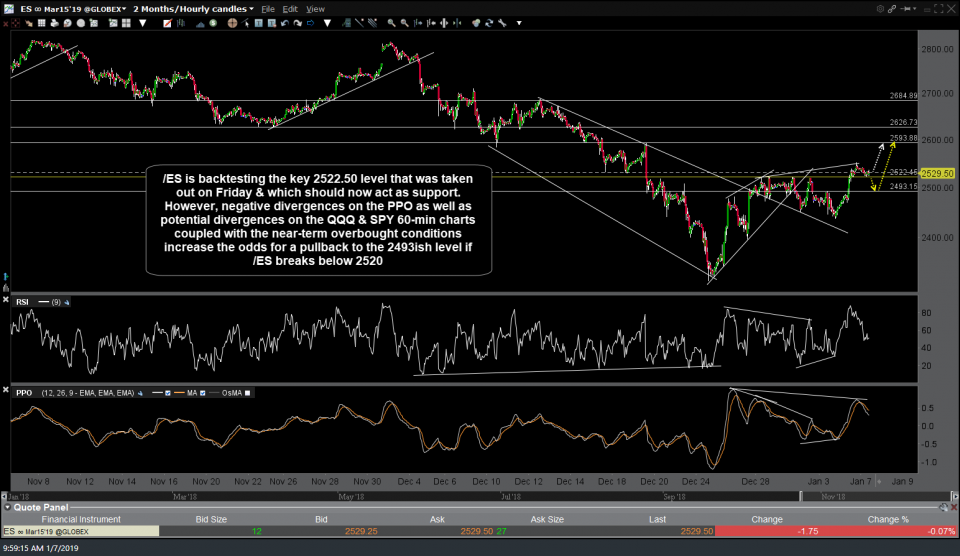Open the File menu
This screenshot has height=556, width=960.
tap(268, 9)
